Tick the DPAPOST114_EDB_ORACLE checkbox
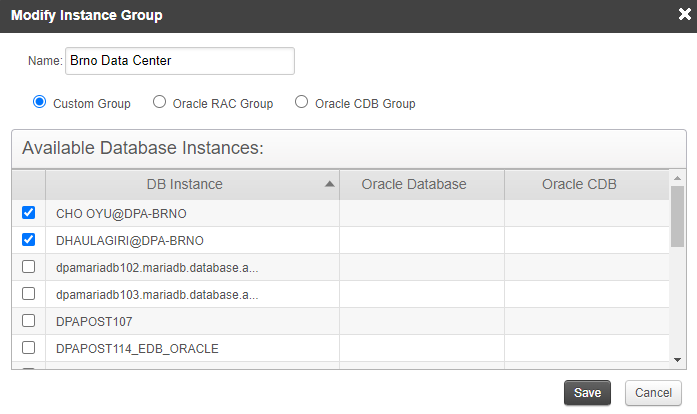 click(x=28, y=348)
